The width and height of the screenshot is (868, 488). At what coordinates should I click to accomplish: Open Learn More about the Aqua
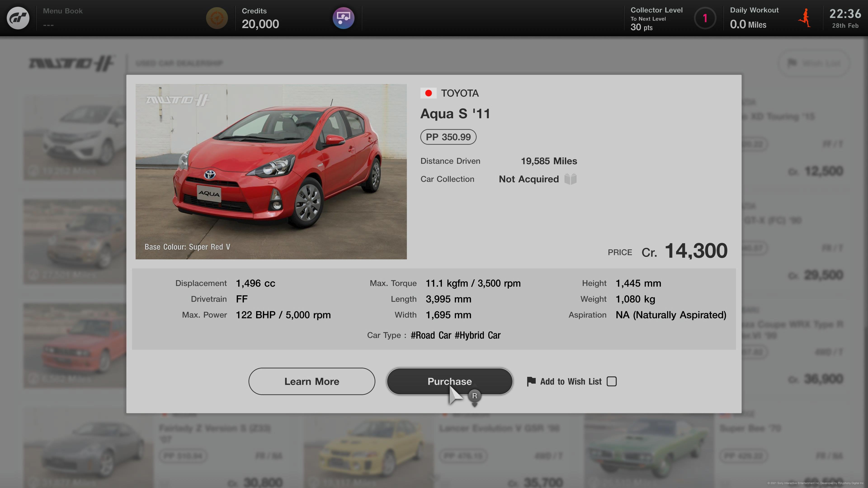pyautogui.click(x=312, y=381)
